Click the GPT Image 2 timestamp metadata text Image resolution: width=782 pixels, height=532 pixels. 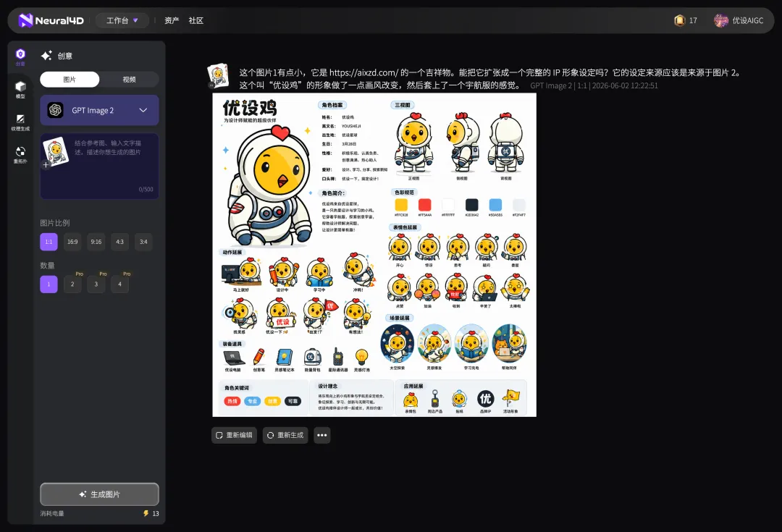pyautogui.click(x=594, y=85)
